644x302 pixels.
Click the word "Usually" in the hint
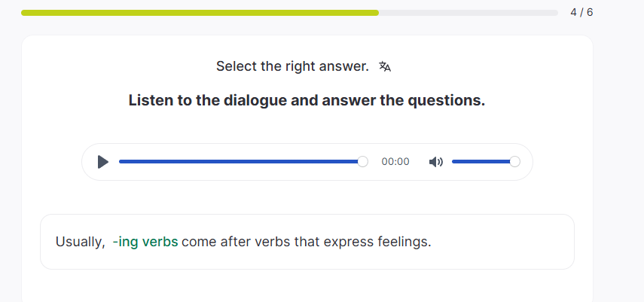point(79,243)
